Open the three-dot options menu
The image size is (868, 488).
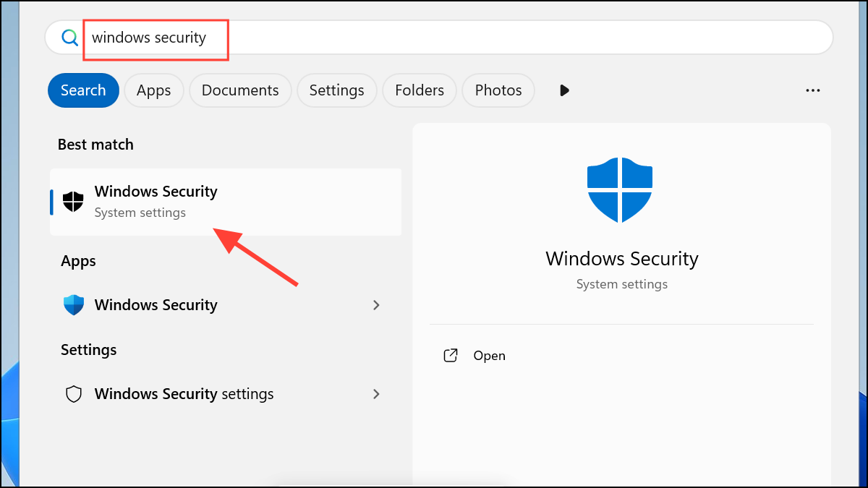click(813, 90)
